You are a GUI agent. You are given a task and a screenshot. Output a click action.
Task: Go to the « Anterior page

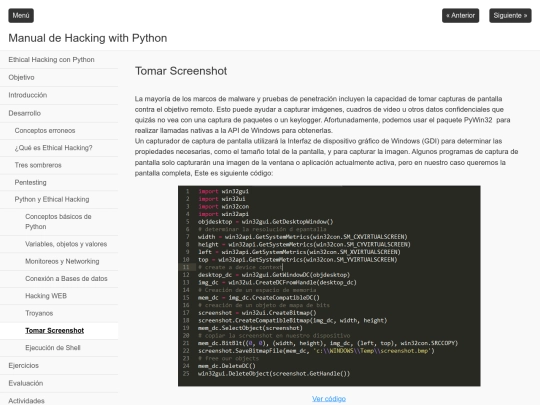(x=460, y=15)
